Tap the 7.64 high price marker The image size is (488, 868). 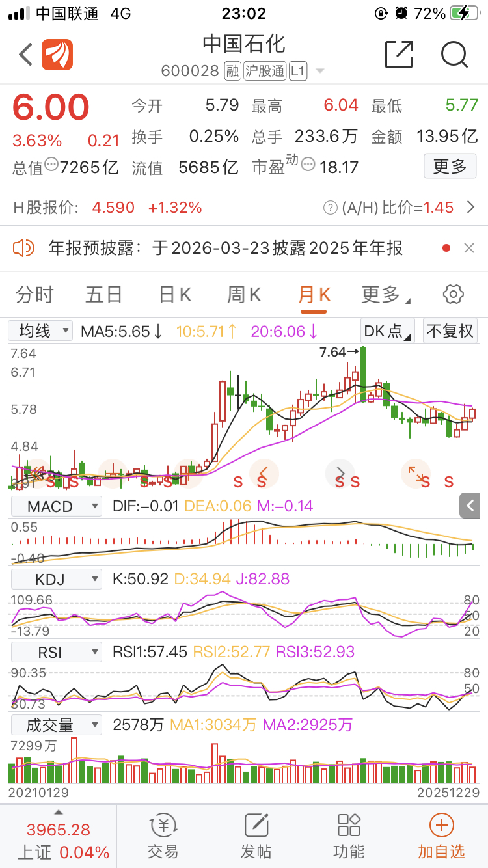tap(339, 352)
